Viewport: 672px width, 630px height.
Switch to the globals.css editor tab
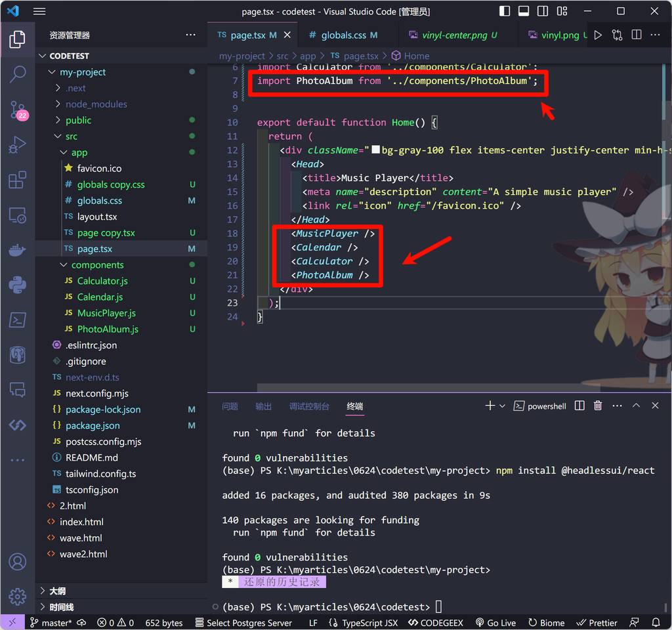[343, 35]
